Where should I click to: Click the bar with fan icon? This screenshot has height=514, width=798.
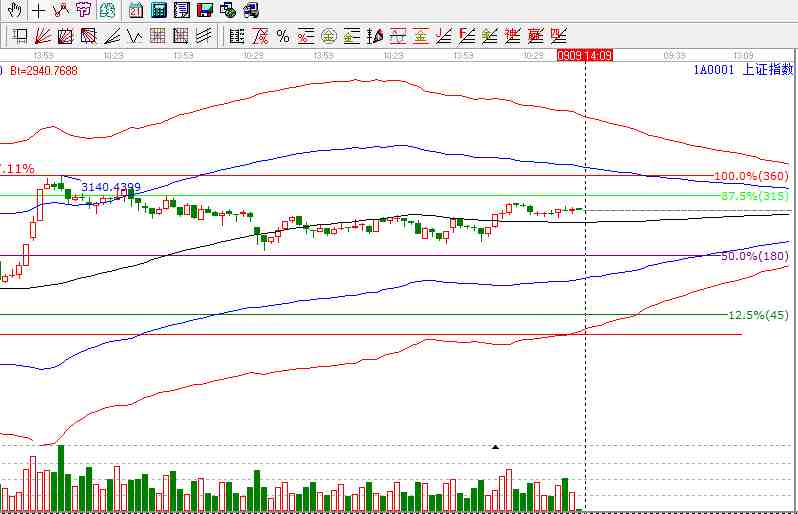(375, 36)
